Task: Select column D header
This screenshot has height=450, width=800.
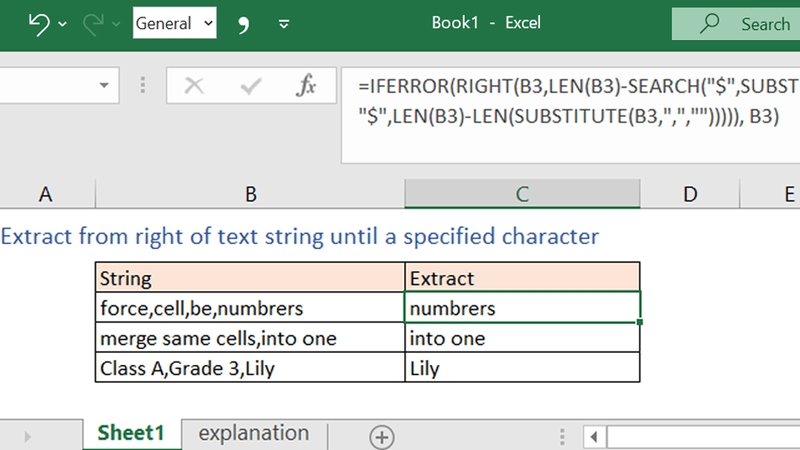Action: click(690, 194)
